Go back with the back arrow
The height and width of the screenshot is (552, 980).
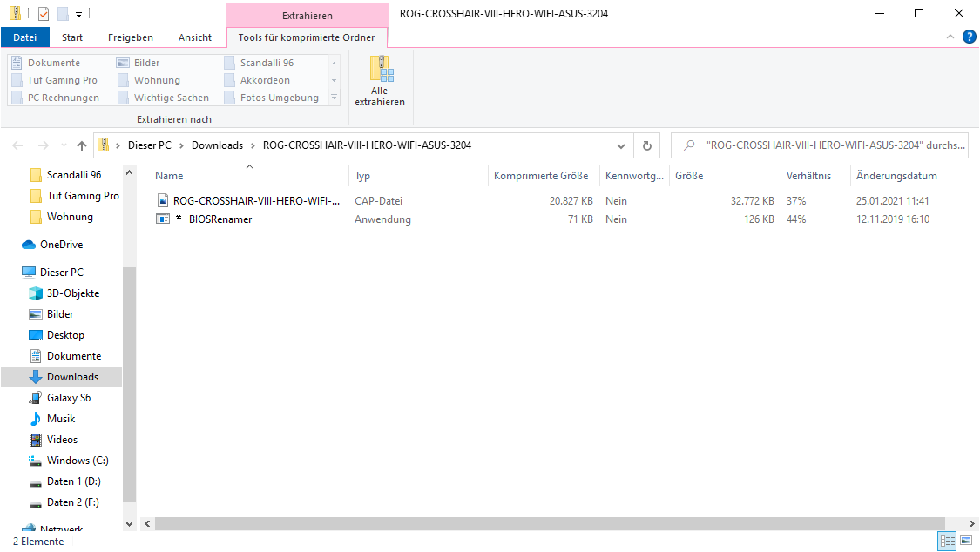click(x=17, y=145)
